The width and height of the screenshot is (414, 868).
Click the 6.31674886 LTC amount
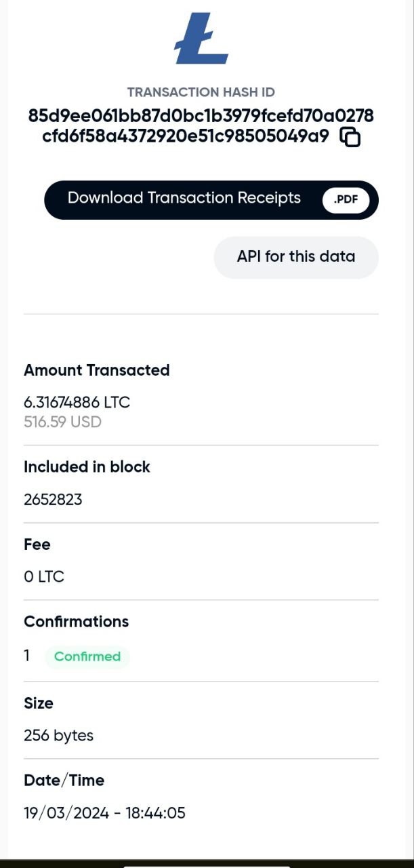77,402
